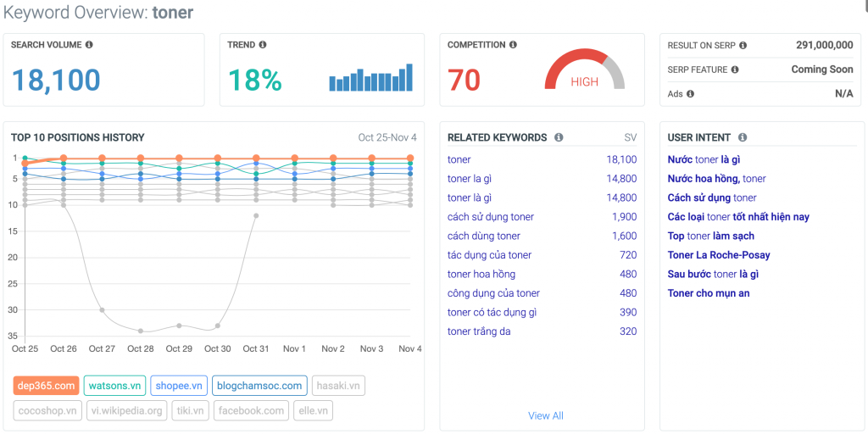This screenshot has width=868, height=434.
Task: Click info icon next to Related Keywords
Action: click(558, 137)
